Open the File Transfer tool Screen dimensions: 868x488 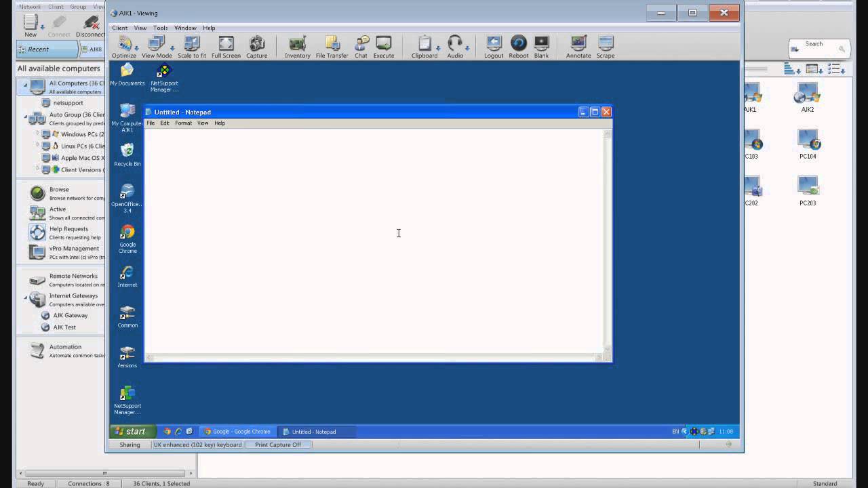coord(332,46)
